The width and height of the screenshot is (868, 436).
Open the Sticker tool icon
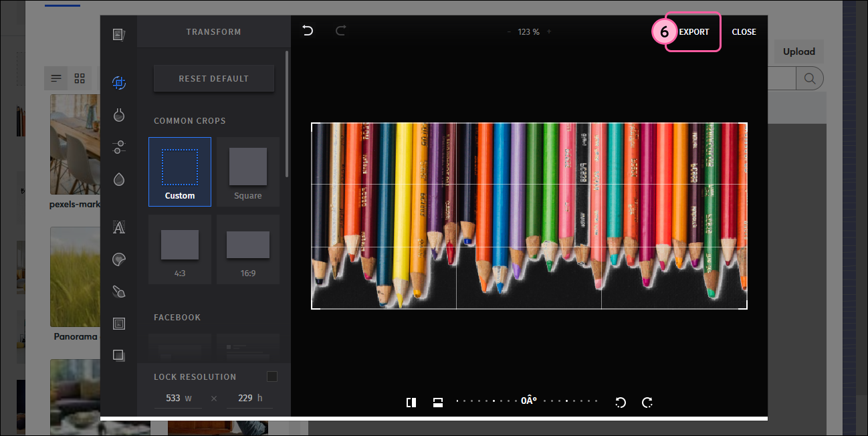point(119,259)
